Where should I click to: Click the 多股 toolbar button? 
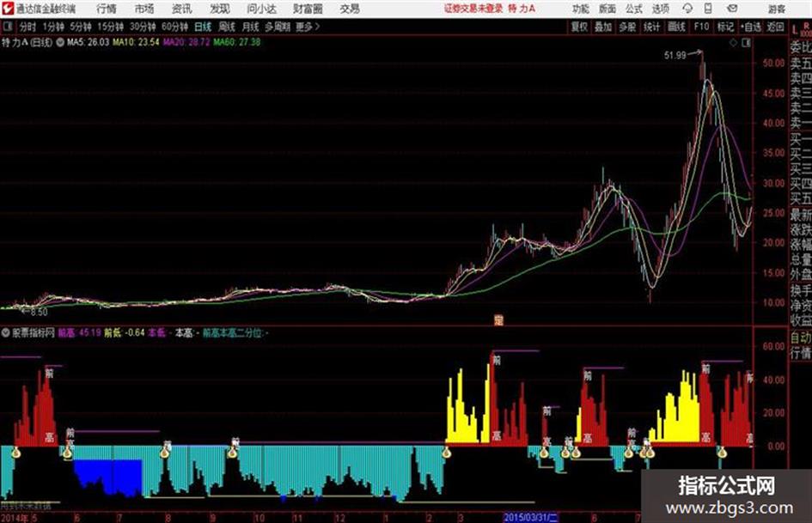(x=627, y=27)
